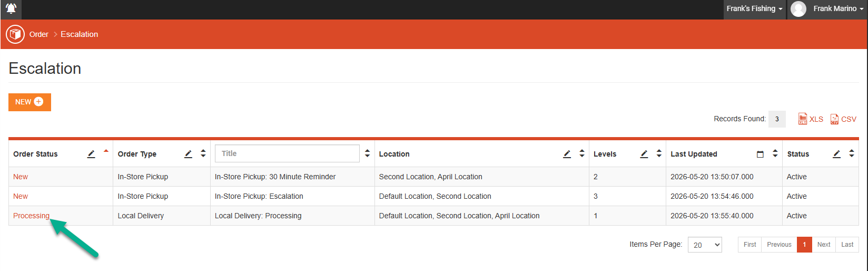
Task: Click the Title filter input field
Action: point(287,153)
